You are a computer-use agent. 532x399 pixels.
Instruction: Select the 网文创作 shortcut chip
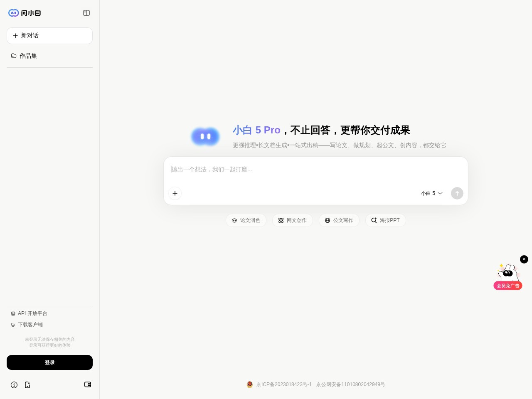point(293,220)
